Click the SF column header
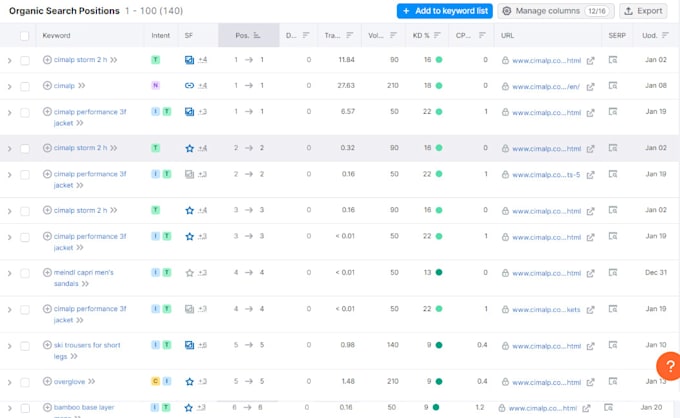 [189, 36]
